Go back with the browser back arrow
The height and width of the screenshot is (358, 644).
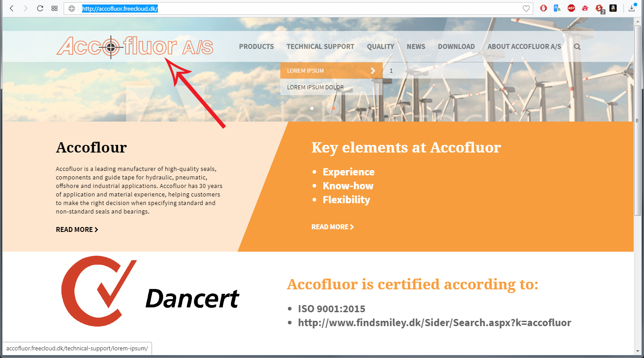[12, 8]
